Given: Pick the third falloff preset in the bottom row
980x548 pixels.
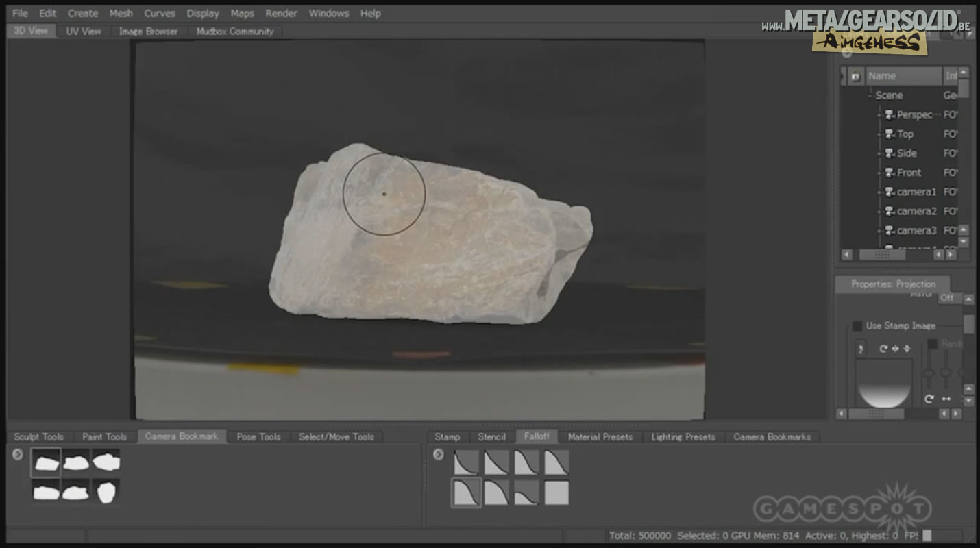Looking at the screenshot, I should [x=526, y=493].
